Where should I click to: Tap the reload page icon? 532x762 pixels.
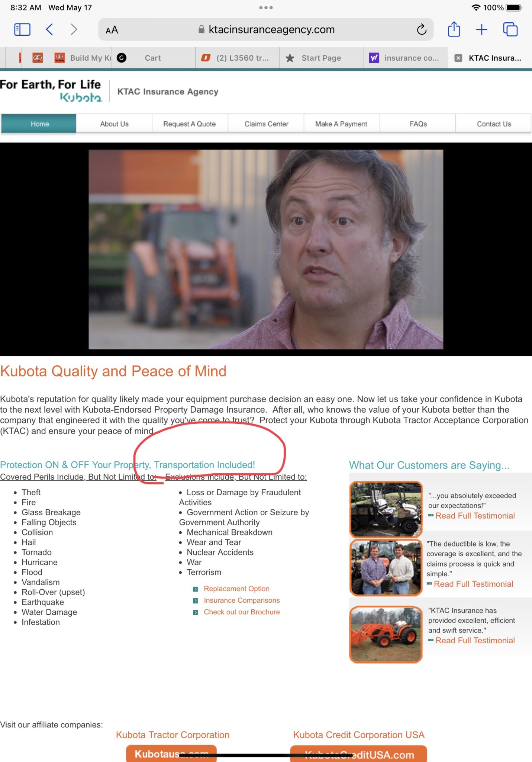422,29
